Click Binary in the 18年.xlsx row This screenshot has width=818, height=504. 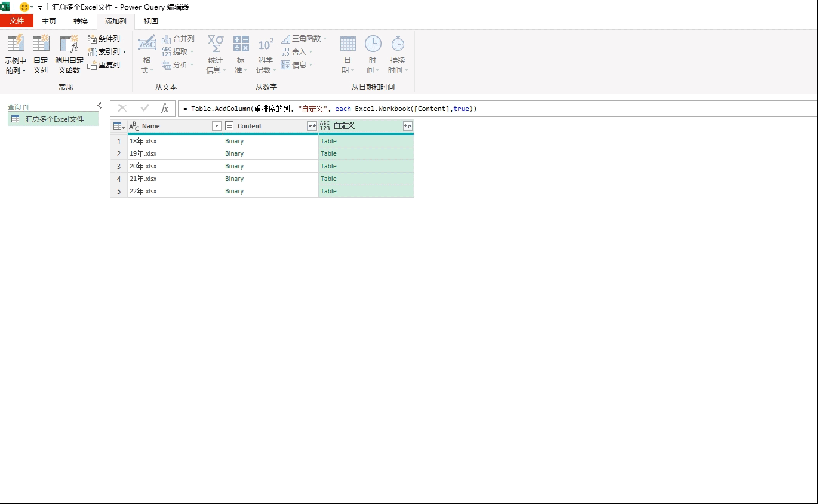[x=235, y=141]
